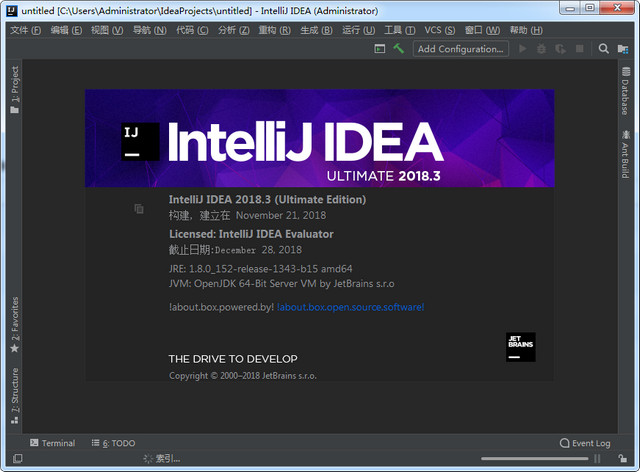Click the Build Project hammer icon
This screenshot has height=472, width=640.
(x=398, y=48)
